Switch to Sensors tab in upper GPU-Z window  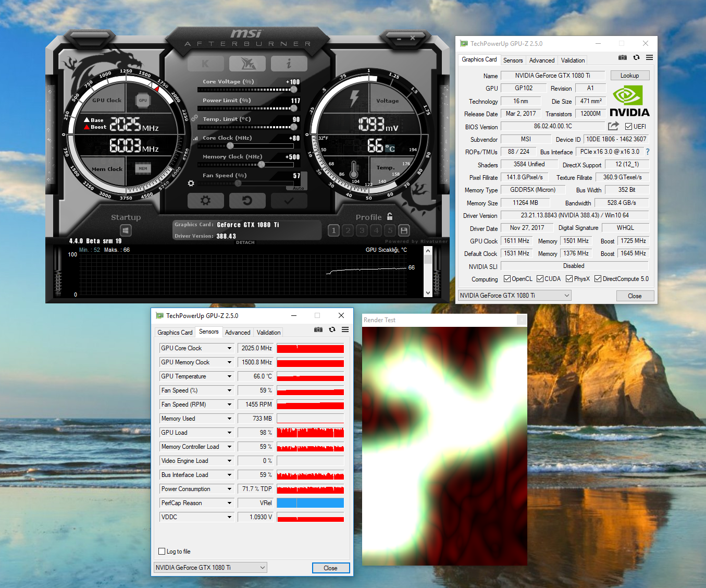tap(513, 60)
